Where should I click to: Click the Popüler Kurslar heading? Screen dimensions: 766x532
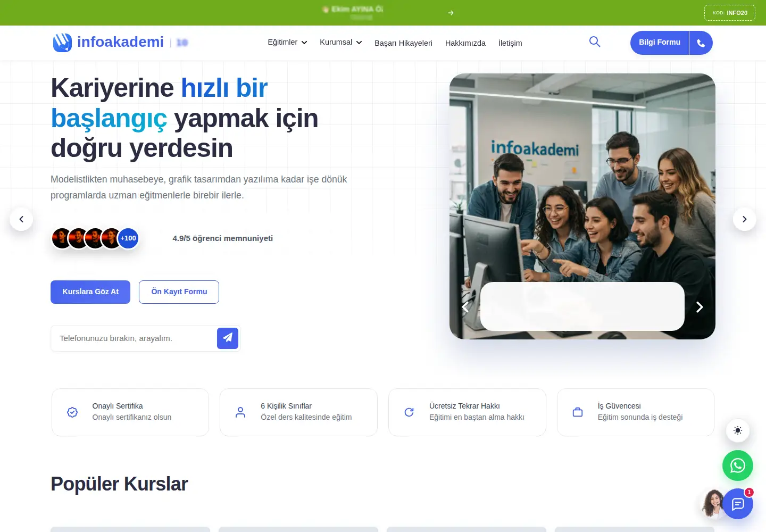pos(119,484)
